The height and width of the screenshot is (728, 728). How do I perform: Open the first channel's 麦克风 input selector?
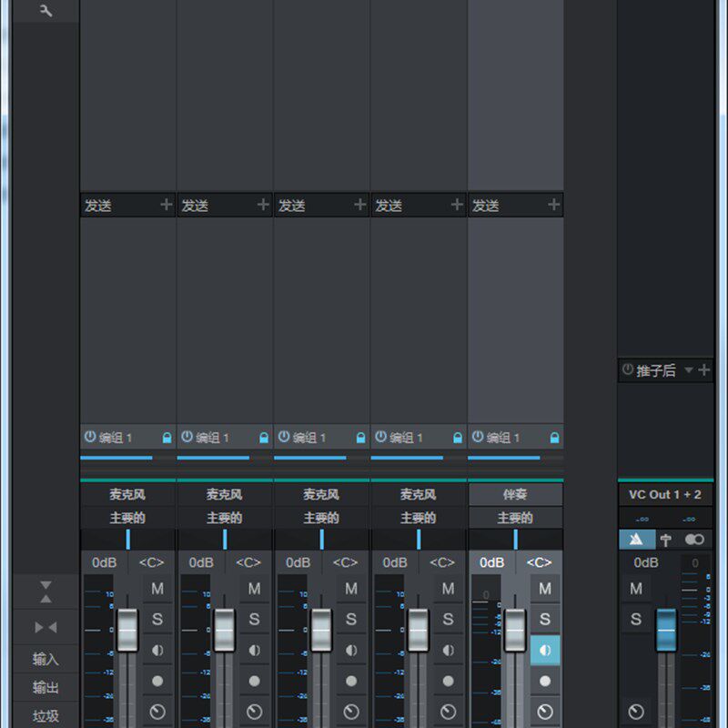pos(127,494)
